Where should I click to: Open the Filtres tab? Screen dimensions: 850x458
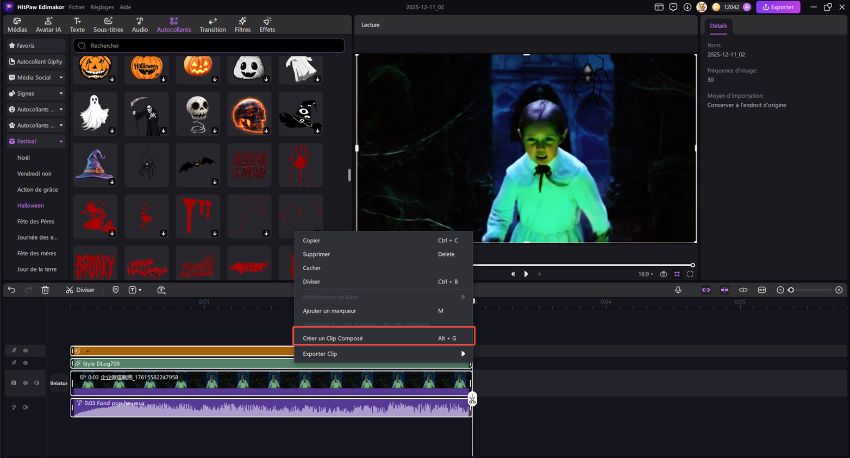(x=242, y=25)
